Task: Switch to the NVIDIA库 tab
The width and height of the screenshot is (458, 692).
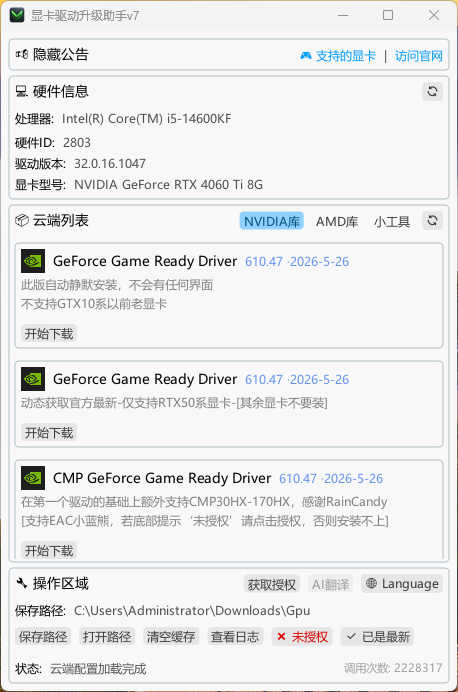Action: (x=272, y=221)
